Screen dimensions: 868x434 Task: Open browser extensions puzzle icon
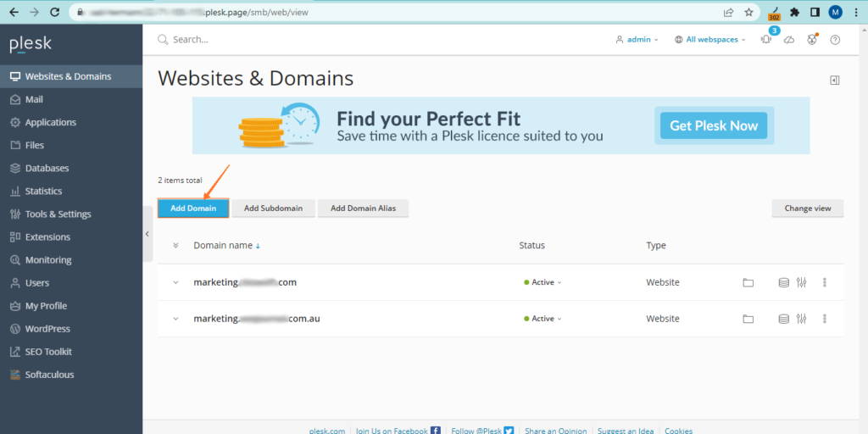(795, 12)
